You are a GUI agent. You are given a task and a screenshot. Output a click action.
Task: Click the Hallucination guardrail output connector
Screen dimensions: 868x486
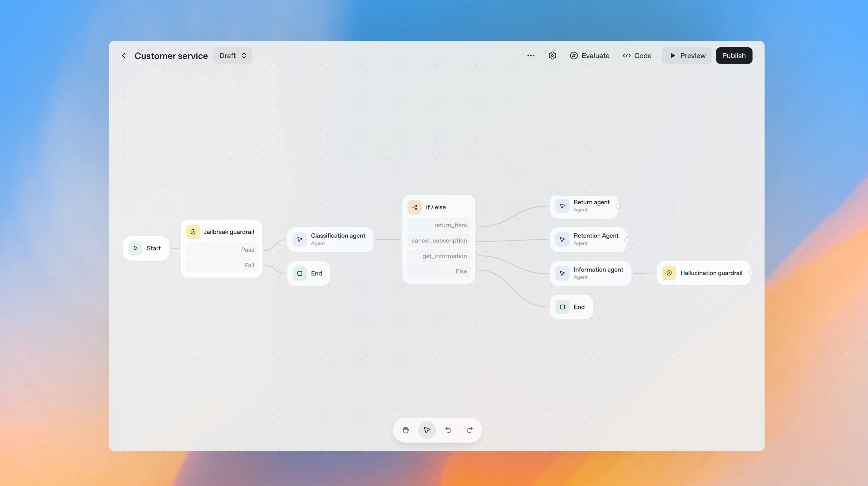pos(750,273)
